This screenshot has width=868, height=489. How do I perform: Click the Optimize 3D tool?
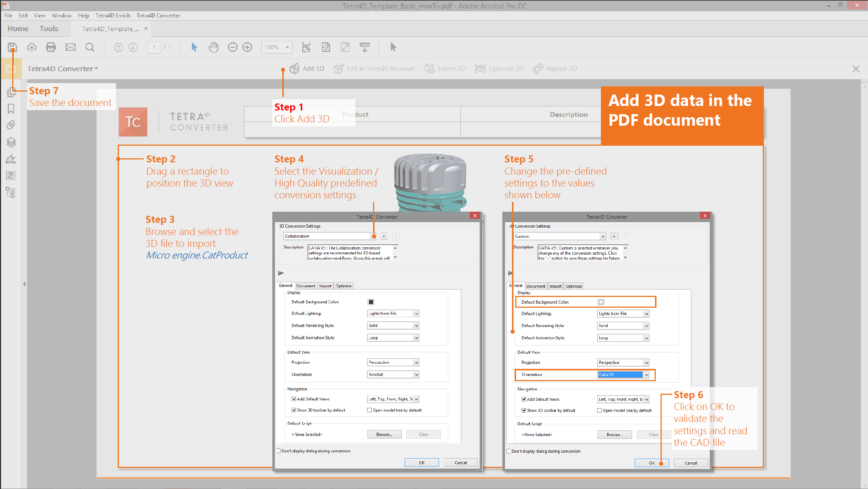tap(499, 69)
